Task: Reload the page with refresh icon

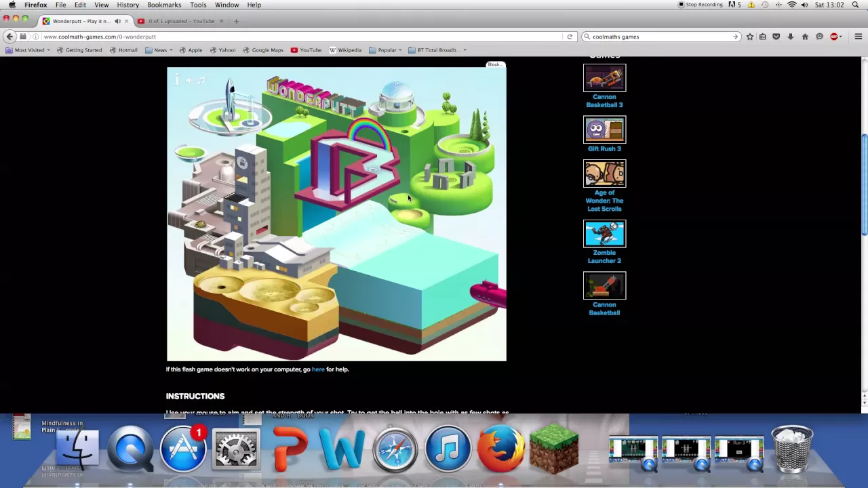Action: (x=570, y=37)
